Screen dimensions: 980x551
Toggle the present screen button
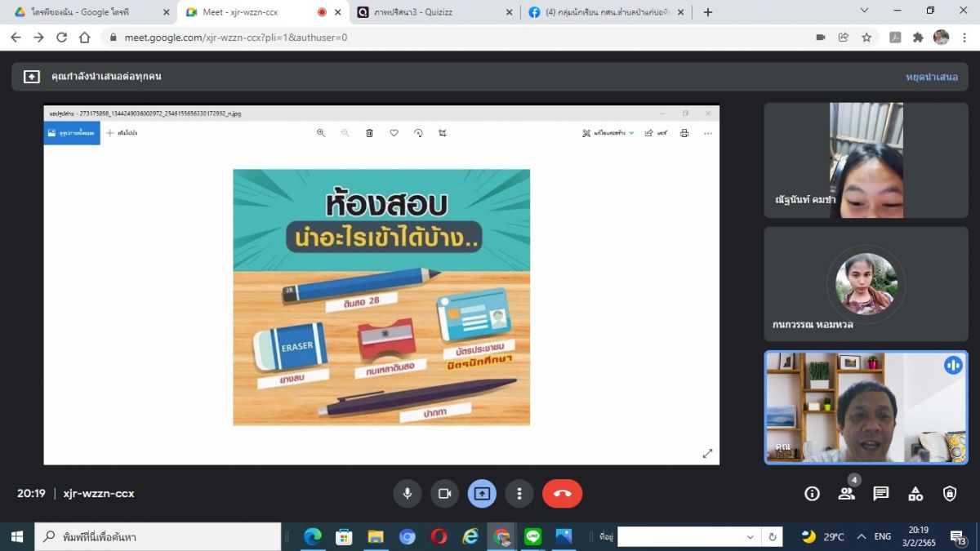coord(482,494)
